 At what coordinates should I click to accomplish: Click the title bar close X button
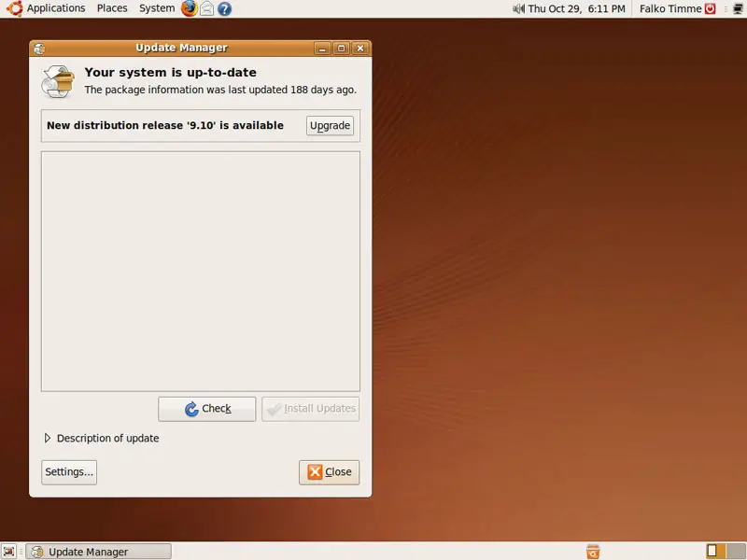[360, 49]
